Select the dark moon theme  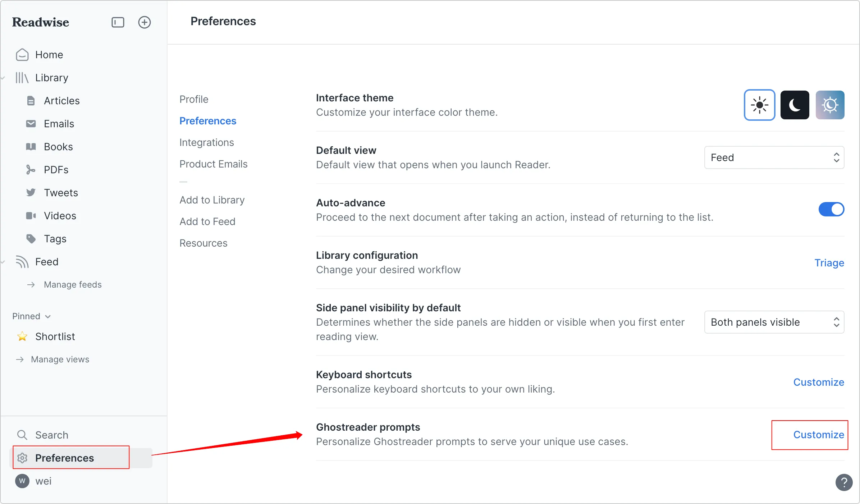(795, 105)
